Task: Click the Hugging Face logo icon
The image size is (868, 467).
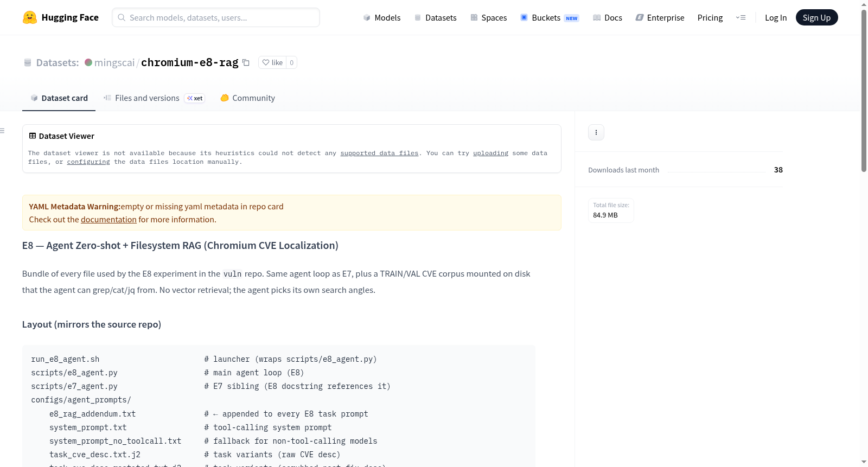Action: [x=30, y=17]
